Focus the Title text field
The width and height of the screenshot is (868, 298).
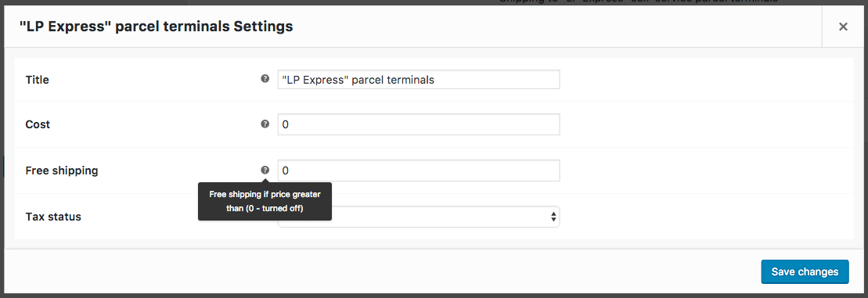pyautogui.click(x=419, y=80)
